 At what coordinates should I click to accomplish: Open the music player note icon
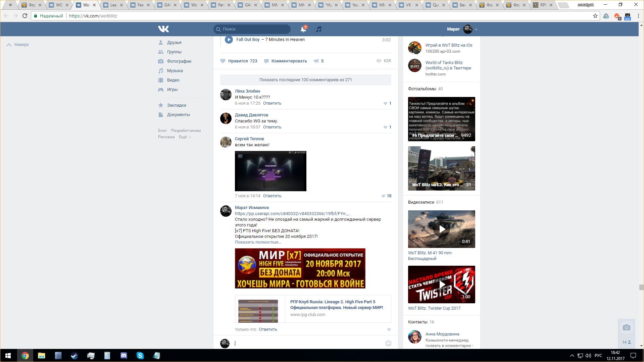tap(319, 29)
